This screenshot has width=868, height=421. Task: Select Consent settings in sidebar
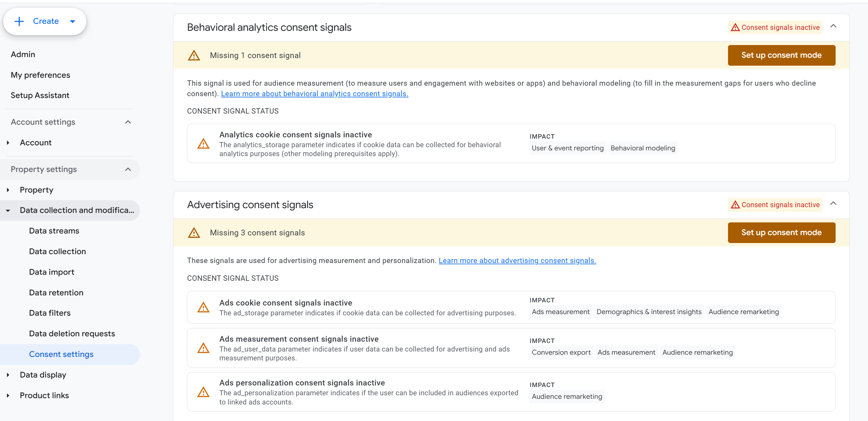[70, 354]
